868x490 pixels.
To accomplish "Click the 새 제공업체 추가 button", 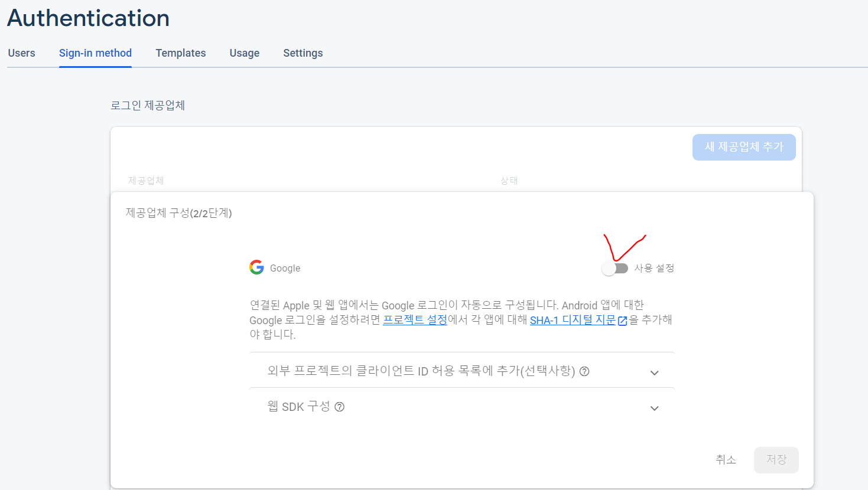I will 744,147.
